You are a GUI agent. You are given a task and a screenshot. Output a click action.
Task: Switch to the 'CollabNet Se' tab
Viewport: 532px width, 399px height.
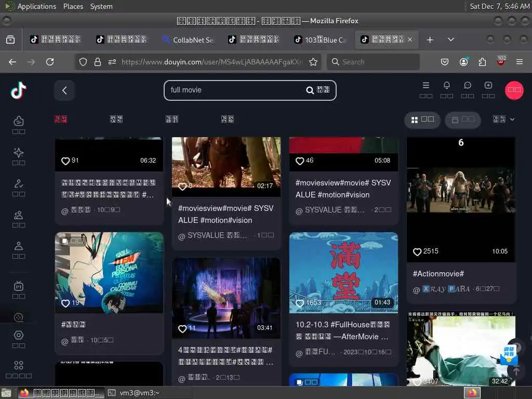(188, 39)
